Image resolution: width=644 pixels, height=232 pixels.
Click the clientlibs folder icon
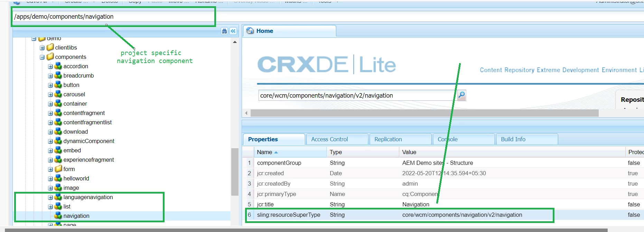click(x=50, y=47)
